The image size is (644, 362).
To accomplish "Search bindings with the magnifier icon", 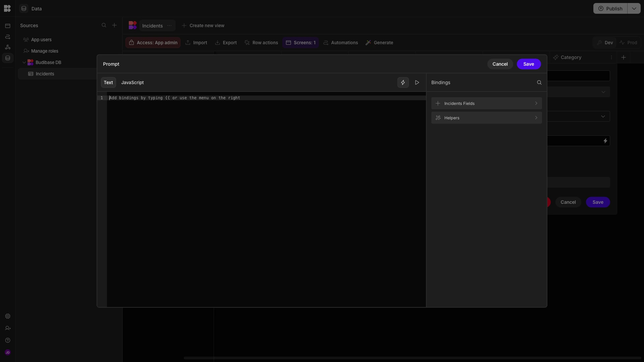I will click(539, 82).
